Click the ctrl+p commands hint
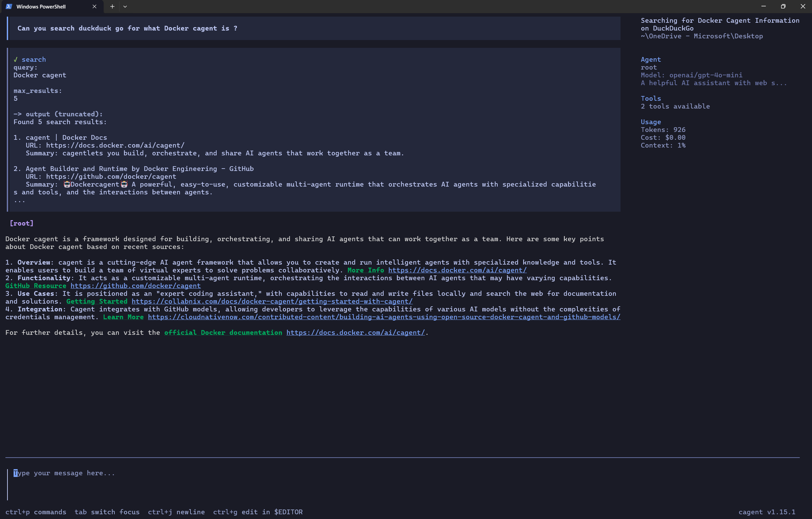Screen dimensions: 812x519 [36, 512]
